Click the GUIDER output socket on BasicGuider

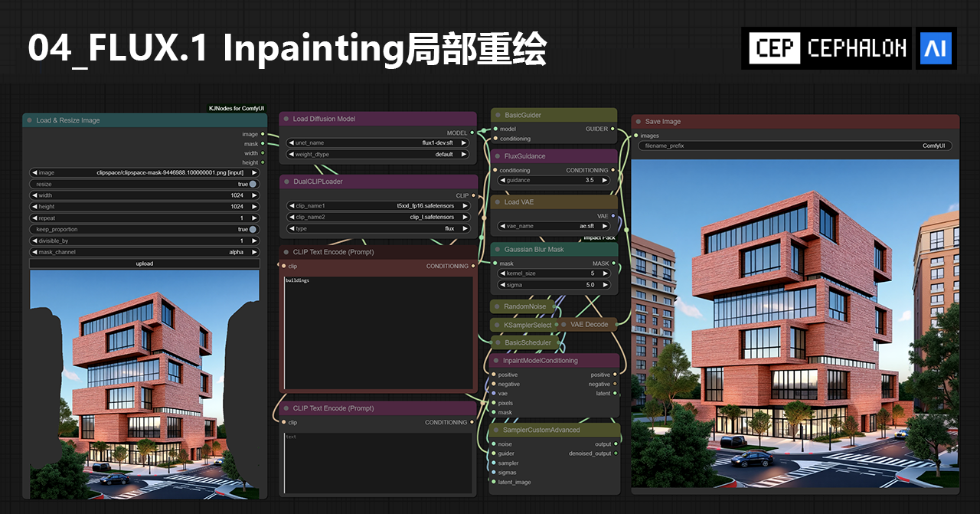coord(612,129)
